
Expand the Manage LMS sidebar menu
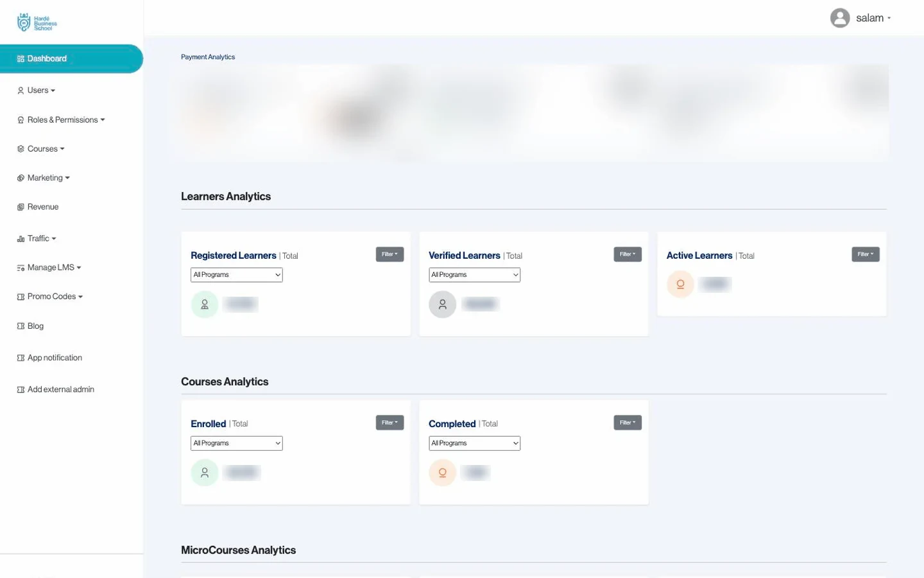49,268
